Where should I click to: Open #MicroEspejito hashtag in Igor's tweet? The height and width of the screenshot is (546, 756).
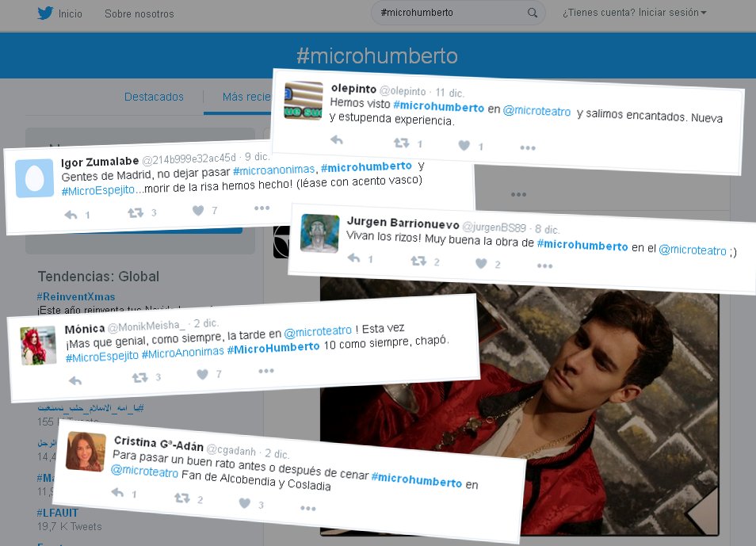click(x=98, y=190)
